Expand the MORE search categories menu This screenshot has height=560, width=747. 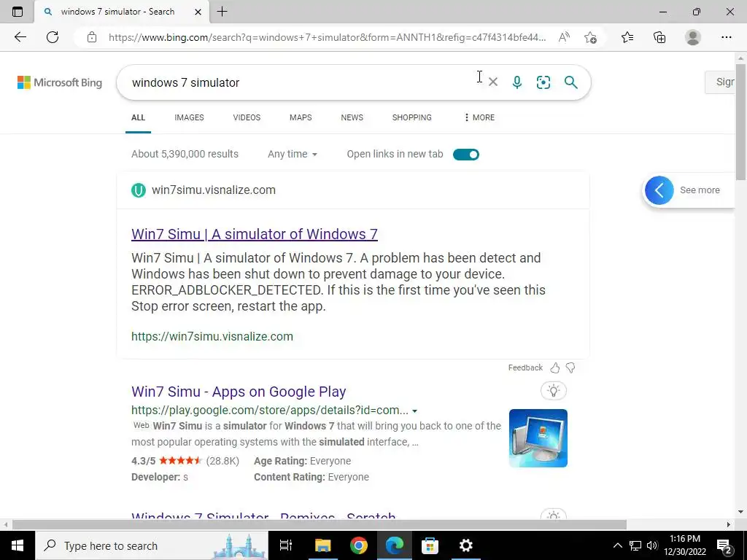pyautogui.click(x=479, y=117)
